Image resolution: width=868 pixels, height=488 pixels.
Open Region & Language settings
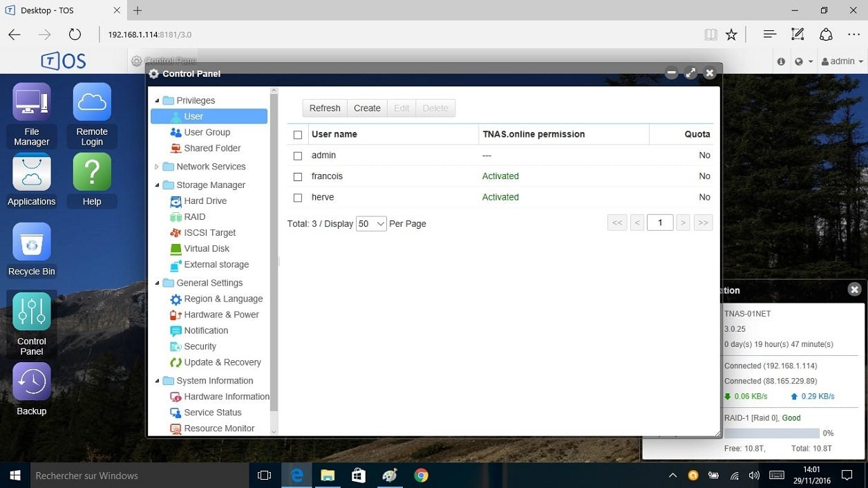223,299
